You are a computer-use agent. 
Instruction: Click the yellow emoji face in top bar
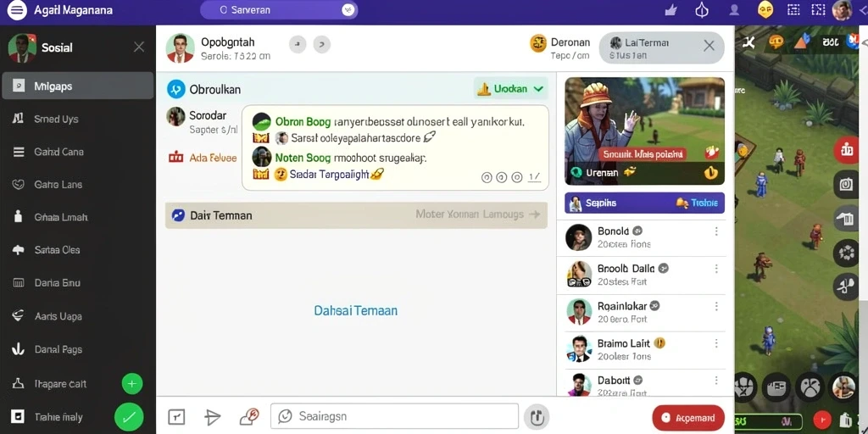click(765, 9)
